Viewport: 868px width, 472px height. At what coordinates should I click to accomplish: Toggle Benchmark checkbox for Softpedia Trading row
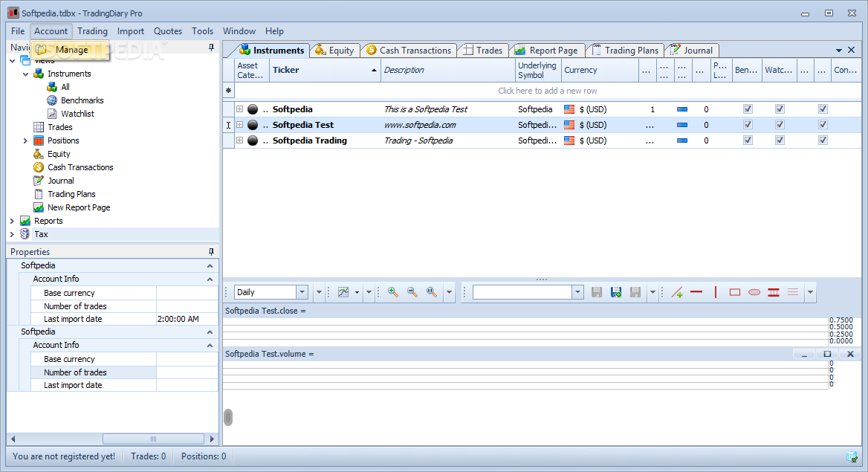pos(748,140)
